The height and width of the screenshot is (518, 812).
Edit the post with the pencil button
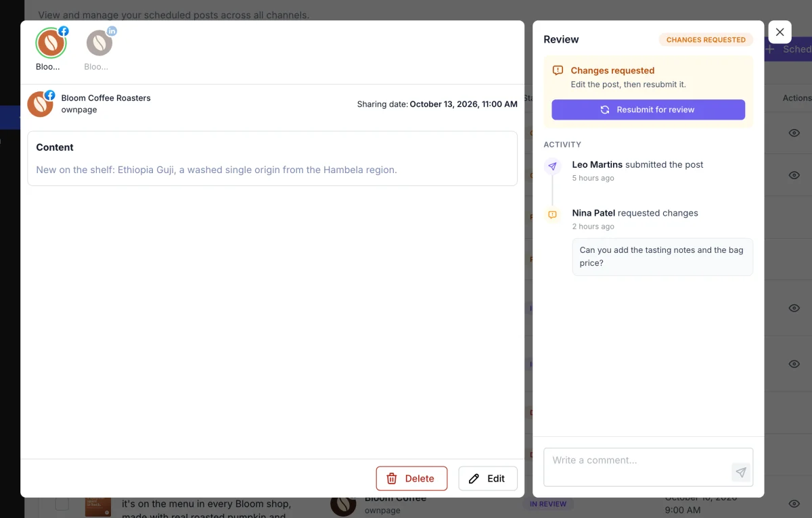487,478
